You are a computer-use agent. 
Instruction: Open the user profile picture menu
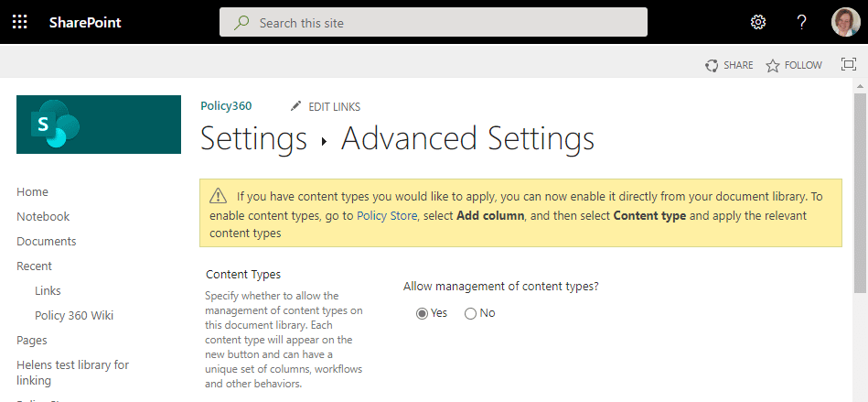point(845,22)
